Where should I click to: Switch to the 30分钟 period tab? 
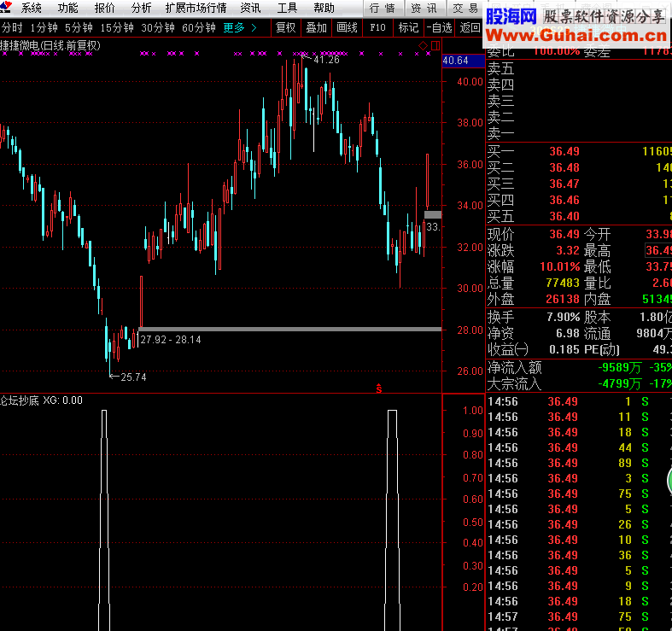point(158,28)
